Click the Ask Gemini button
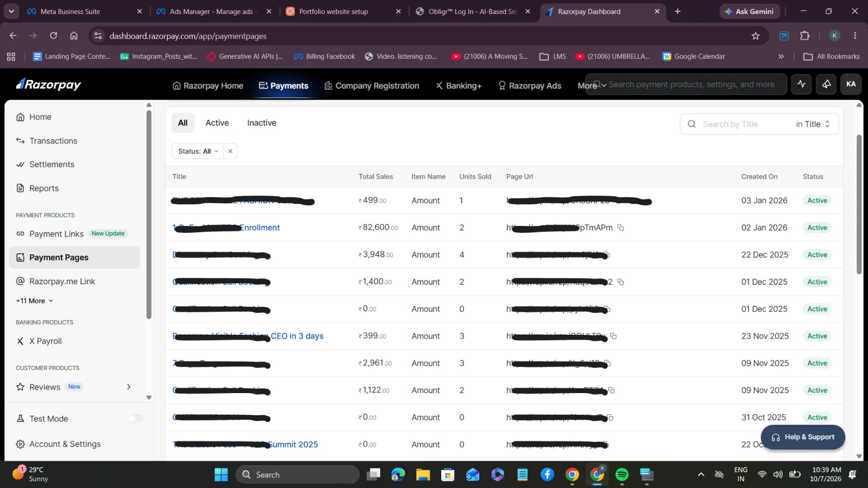The image size is (868, 488). (749, 12)
